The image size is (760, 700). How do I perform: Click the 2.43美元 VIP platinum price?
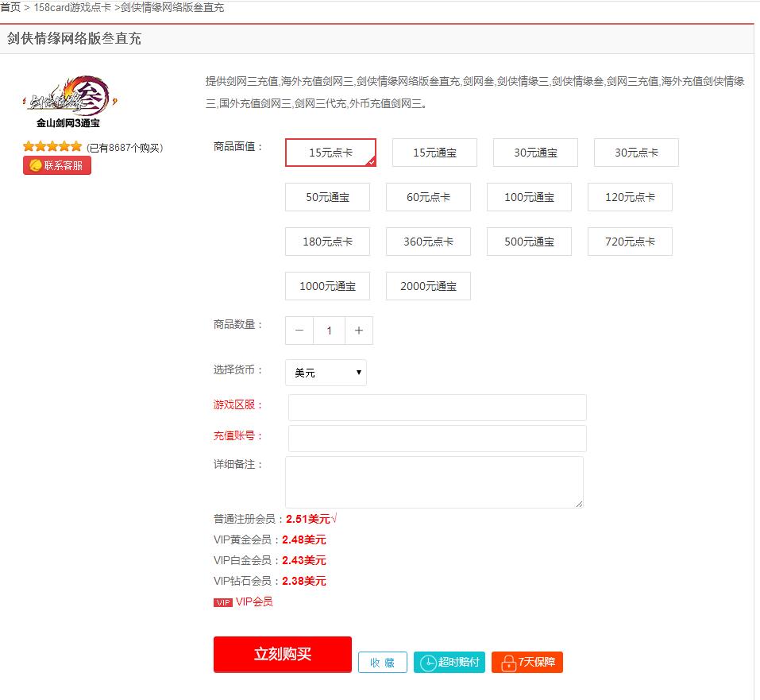(304, 560)
